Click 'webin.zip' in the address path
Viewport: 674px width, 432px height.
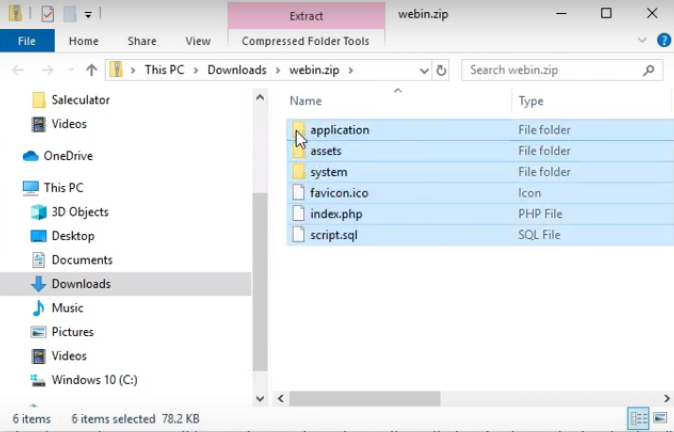[x=314, y=70]
